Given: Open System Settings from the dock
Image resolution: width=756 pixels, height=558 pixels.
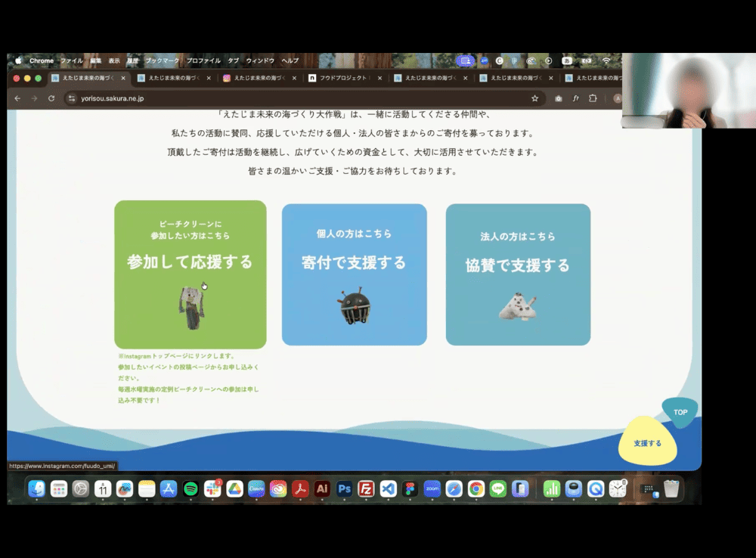Looking at the screenshot, I should (x=81, y=489).
